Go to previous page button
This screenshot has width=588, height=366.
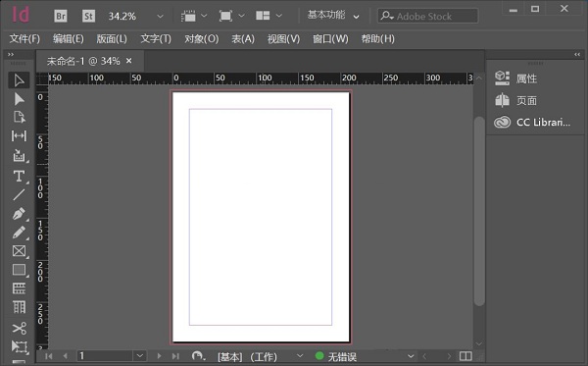click(66, 356)
